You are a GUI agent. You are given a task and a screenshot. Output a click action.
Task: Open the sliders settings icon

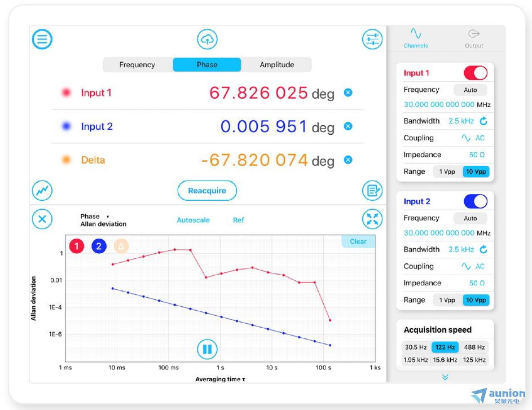click(372, 39)
